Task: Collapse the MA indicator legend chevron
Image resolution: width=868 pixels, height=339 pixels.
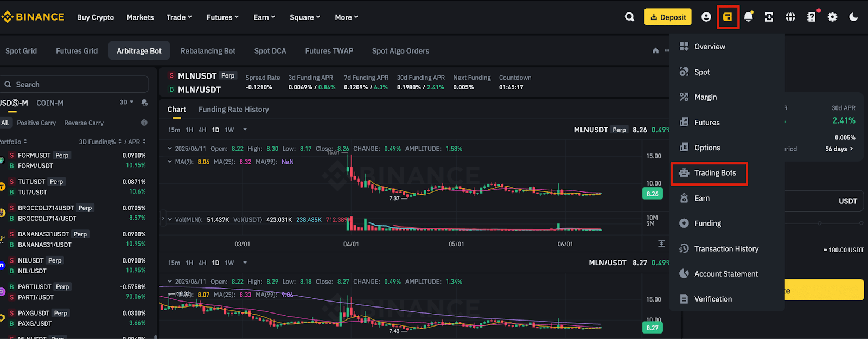Action: tap(170, 162)
